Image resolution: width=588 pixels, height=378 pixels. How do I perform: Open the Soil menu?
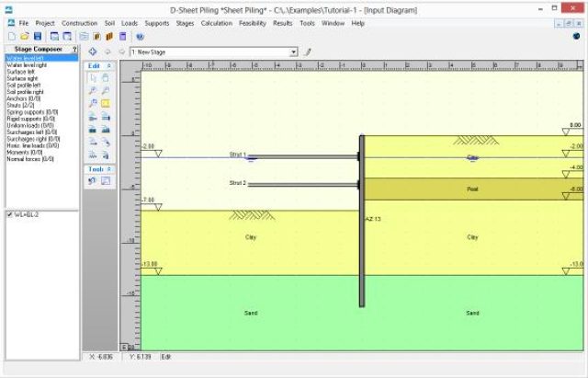(109, 21)
